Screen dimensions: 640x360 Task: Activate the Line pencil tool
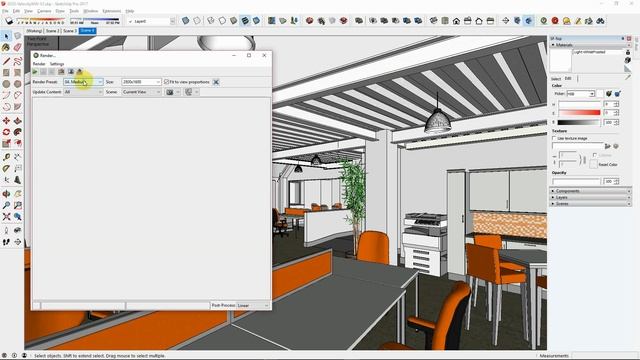tap(6, 61)
